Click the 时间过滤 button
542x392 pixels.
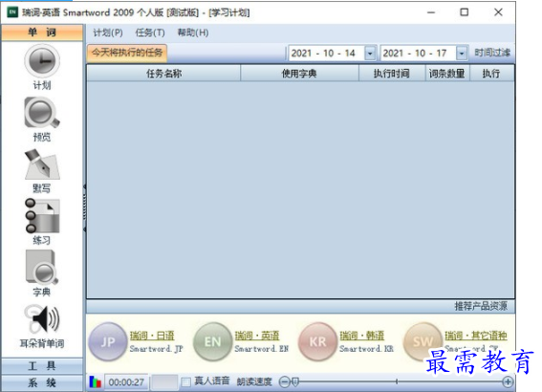[x=492, y=53]
